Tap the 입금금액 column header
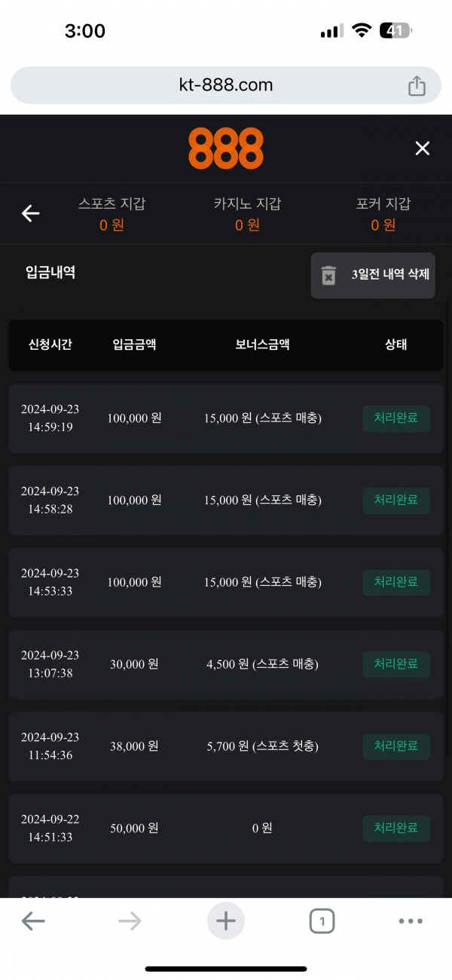Screen dimensions: 452x980 135,345
